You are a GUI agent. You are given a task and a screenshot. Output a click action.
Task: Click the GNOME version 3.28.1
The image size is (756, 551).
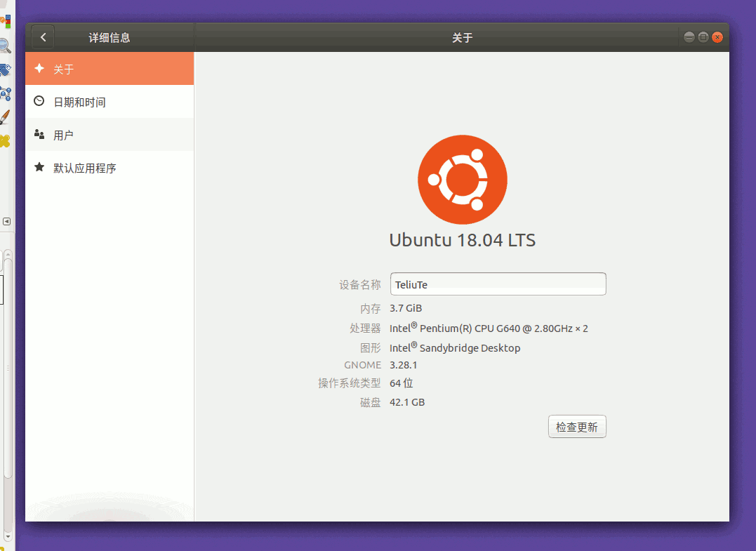pyautogui.click(x=403, y=365)
